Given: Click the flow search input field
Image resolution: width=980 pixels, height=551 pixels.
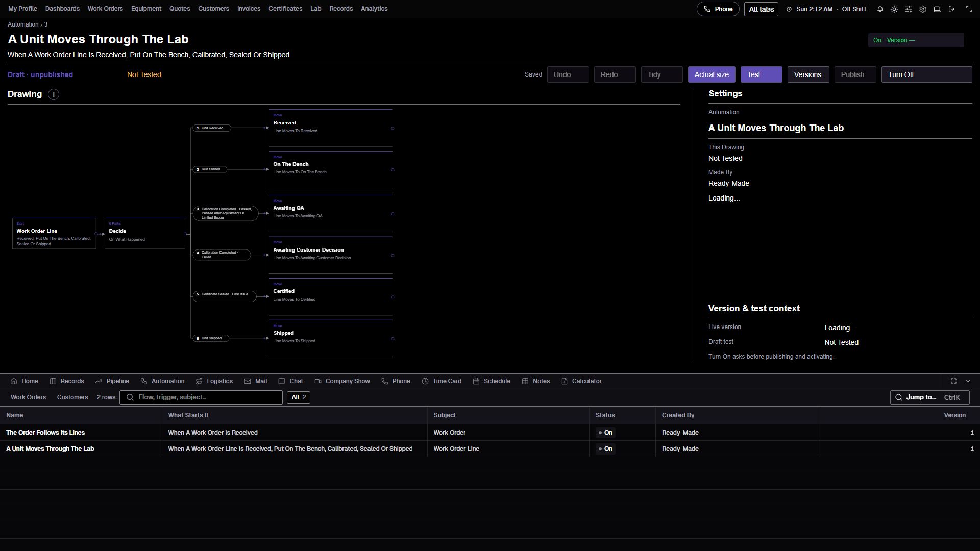Looking at the screenshot, I should click(201, 397).
